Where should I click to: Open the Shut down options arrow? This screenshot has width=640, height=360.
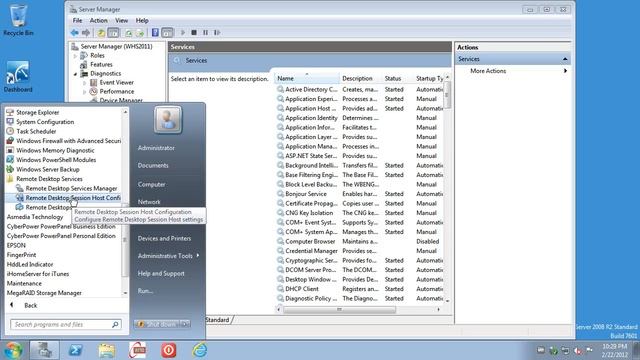point(185,324)
